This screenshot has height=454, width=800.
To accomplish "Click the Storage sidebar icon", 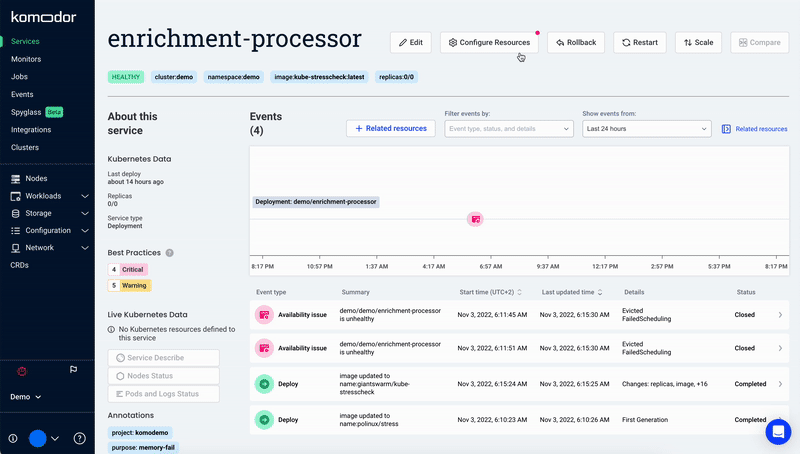I will tap(16, 213).
